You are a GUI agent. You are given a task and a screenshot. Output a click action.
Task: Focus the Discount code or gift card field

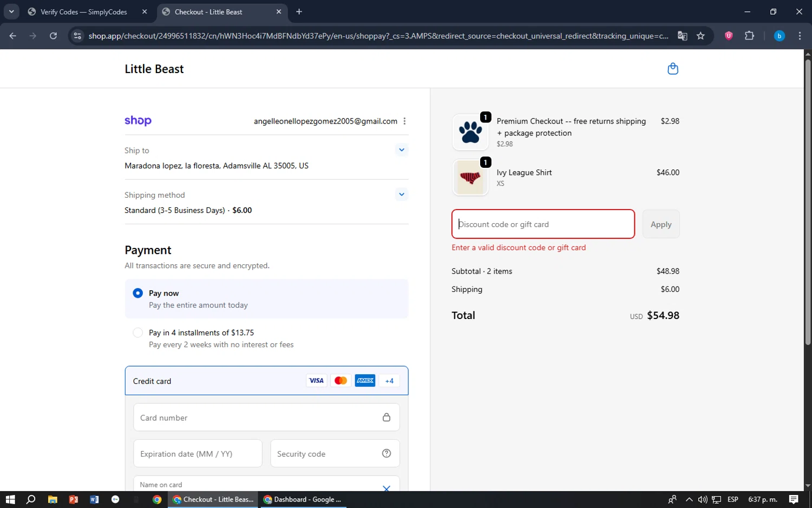point(543,224)
